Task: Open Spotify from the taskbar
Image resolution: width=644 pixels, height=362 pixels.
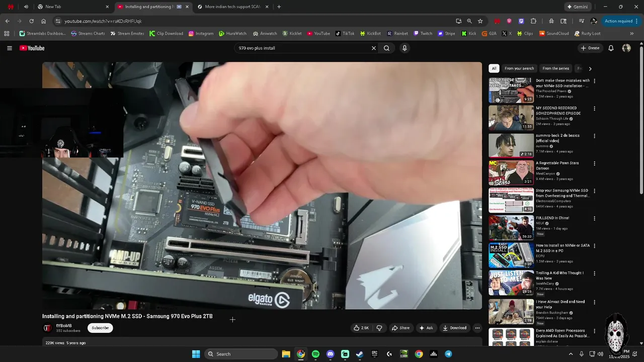Action: pyautogui.click(x=315, y=354)
